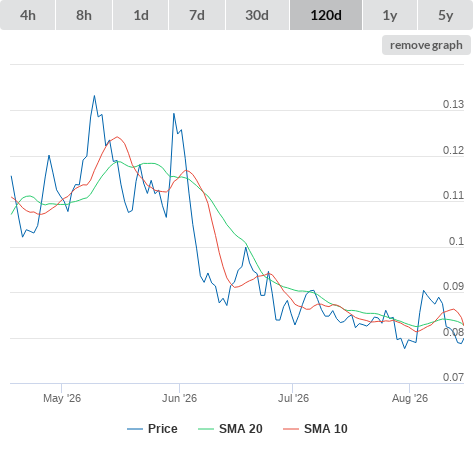
Task: Click the Jul '26 axis tick label
Action: coord(293,398)
